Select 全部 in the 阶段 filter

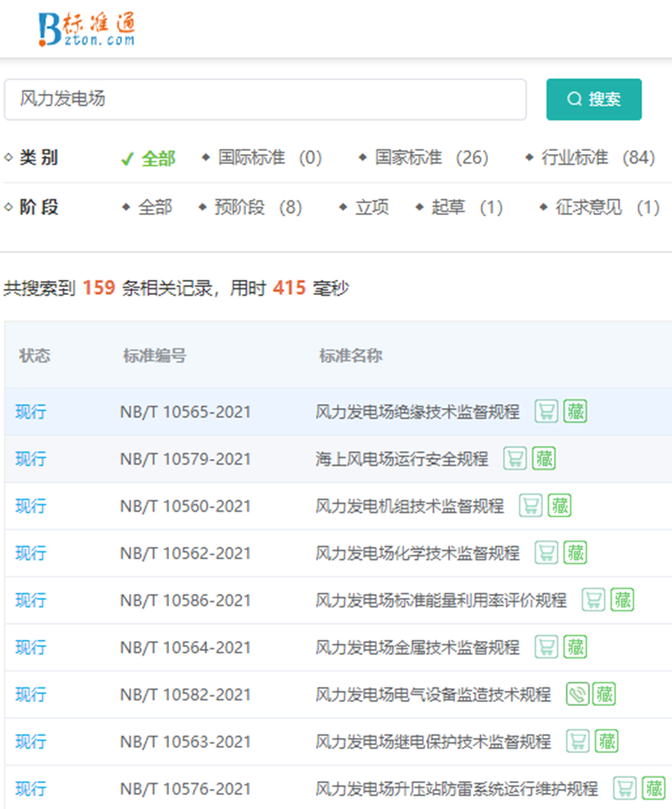(147, 208)
